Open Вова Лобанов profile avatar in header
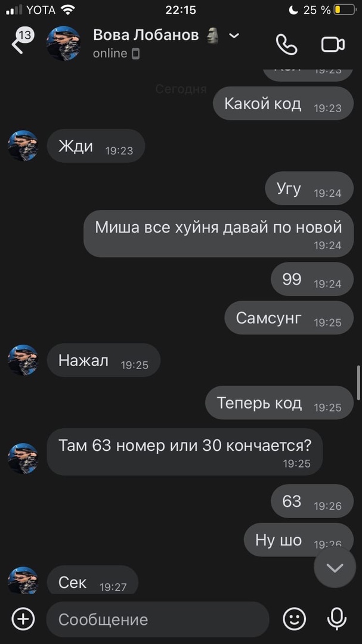Image resolution: width=362 pixels, height=644 pixels. (x=63, y=43)
